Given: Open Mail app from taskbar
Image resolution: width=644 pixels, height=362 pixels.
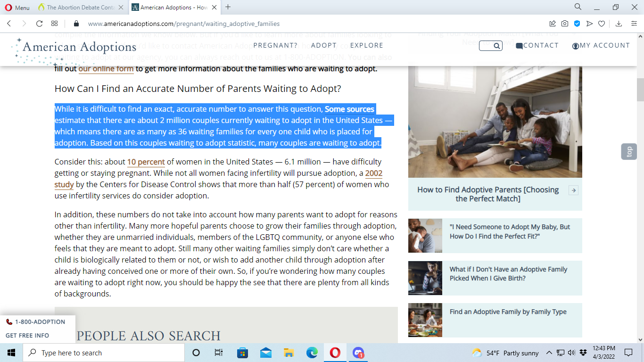Looking at the screenshot, I should point(265,353).
